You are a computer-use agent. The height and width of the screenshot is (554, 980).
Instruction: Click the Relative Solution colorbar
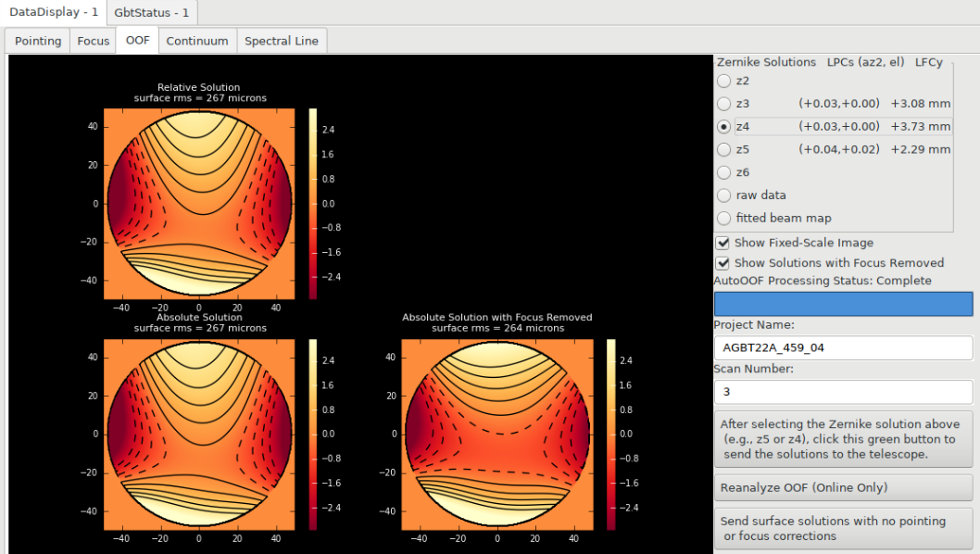coord(312,204)
